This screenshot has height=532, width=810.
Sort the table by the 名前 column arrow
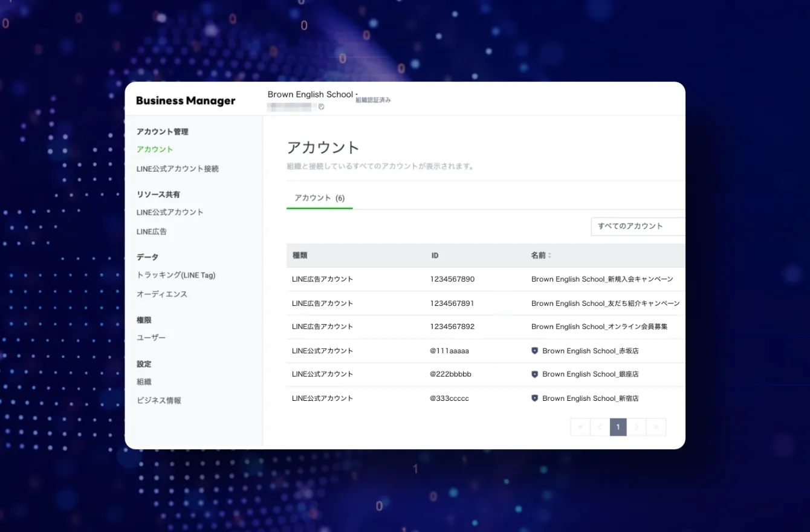pos(549,256)
